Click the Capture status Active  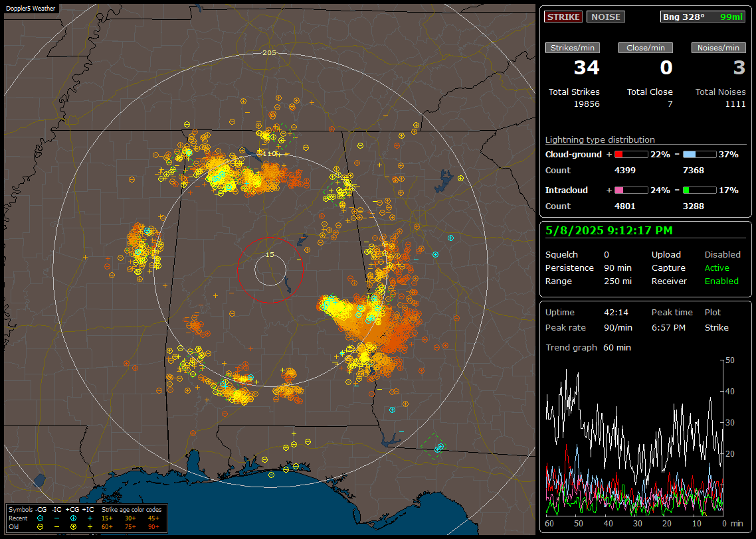pyautogui.click(x=717, y=268)
